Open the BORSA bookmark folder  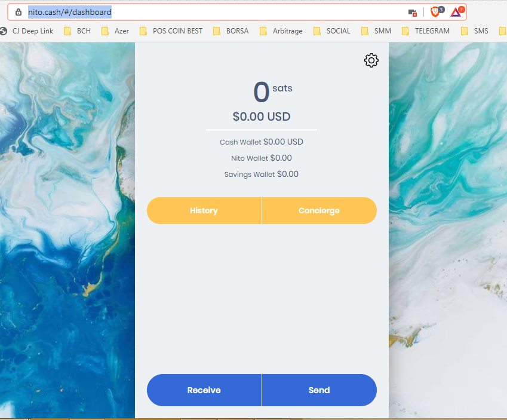(x=231, y=31)
